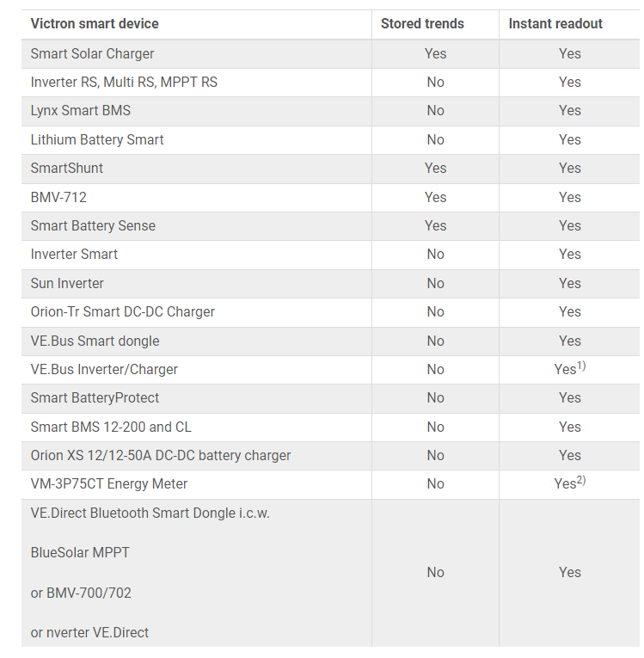Click the "Smart Solar Charger" device name

[x=92, y=53]
